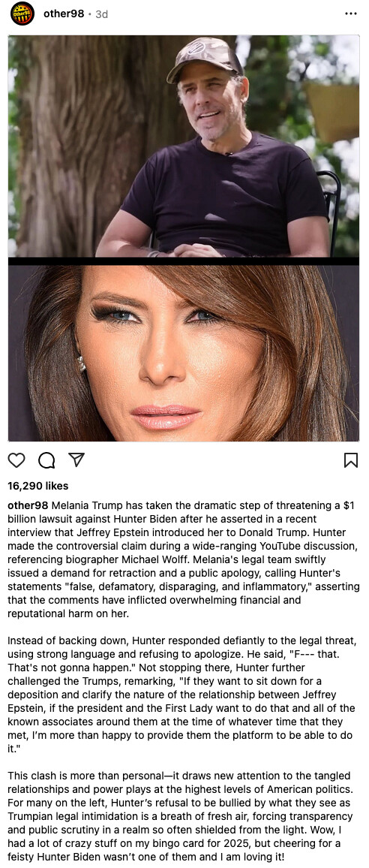The height and width of the screenshot is (868, 369).
Task: Share the post using the paper plane icon
Action: pyautogui.click(x=76, y=460)
